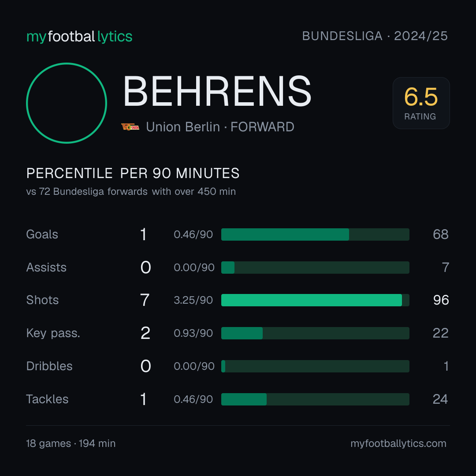
Task: Select the Shots percentile bar
Action: point(315,300)
